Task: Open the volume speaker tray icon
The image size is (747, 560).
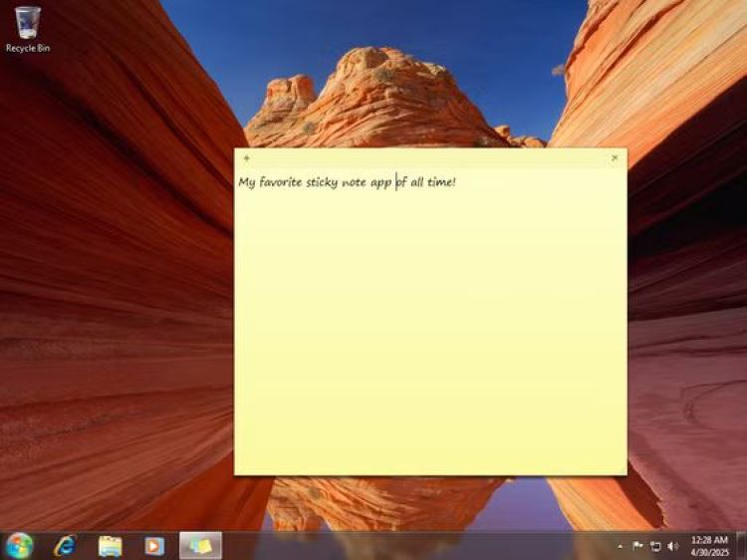Action: tap(672, 546)
